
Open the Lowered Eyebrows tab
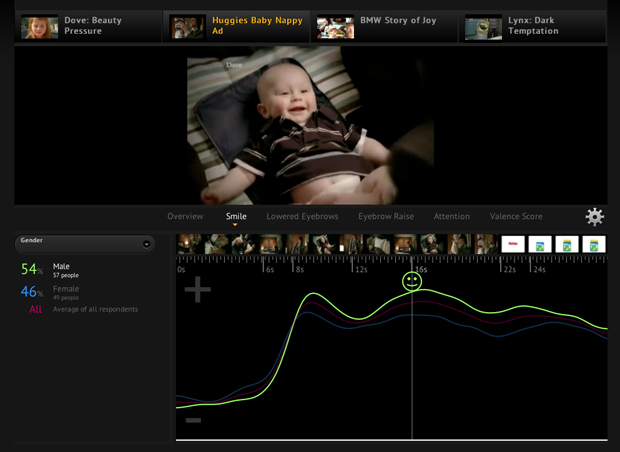302,216
